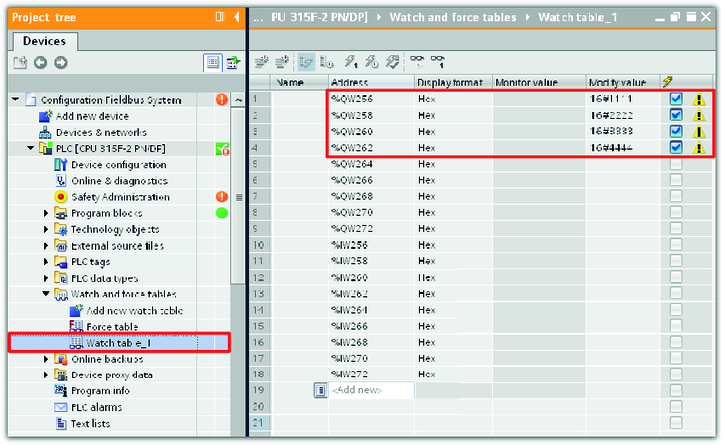Click the PLC alarms envelope icon

pos(60,408)
